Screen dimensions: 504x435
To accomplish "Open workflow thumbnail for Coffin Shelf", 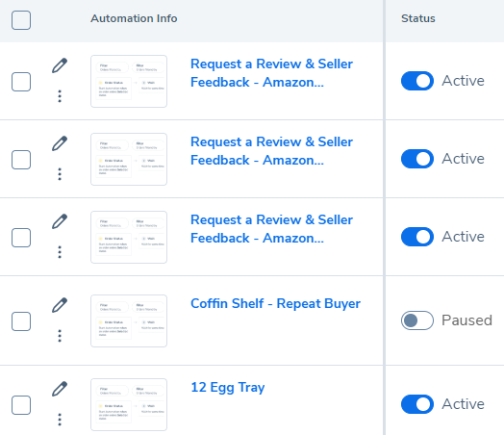I will [129, 320].
